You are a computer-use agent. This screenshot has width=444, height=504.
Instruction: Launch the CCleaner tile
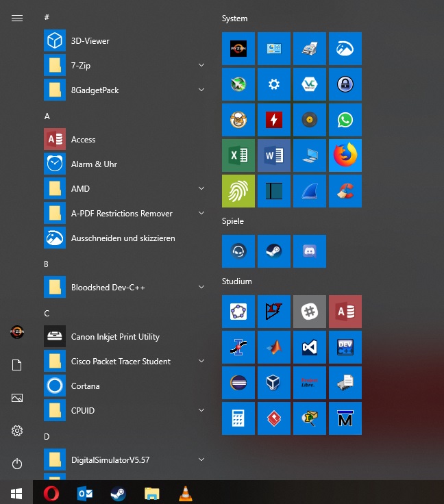point(345,191)
